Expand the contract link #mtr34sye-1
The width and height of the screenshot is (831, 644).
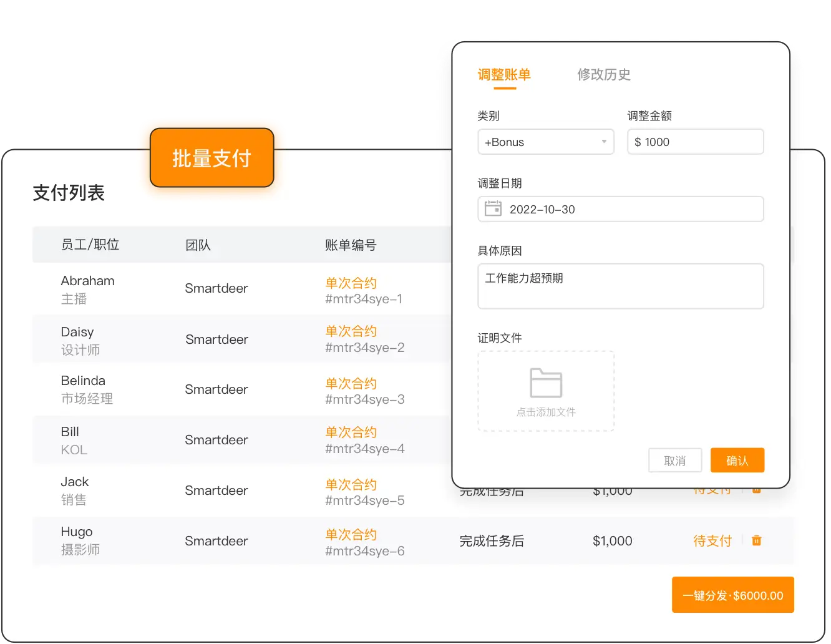point(364,299)
